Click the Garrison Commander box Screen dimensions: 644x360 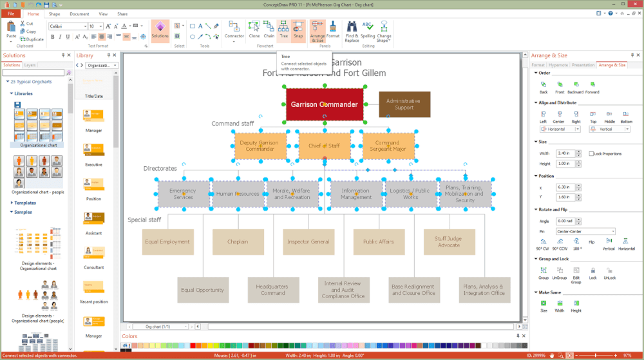click(325, 104)
